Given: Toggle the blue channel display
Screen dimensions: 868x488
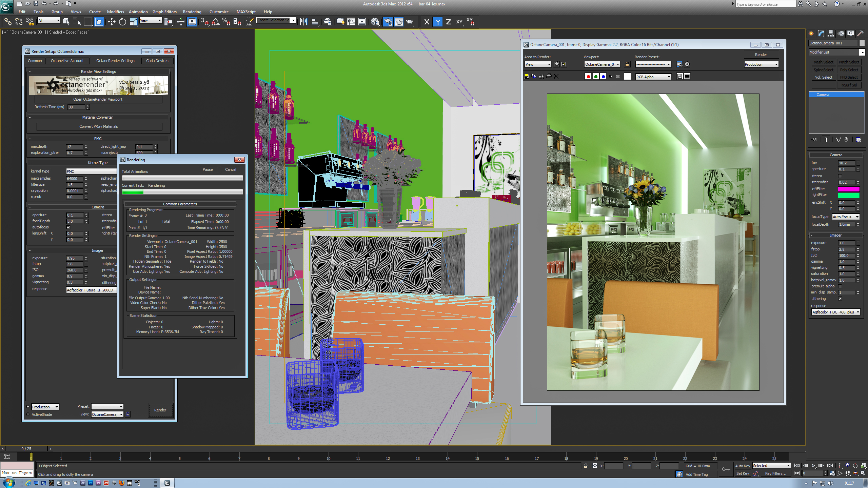Looking at the screenshot, I should [603, 77].
